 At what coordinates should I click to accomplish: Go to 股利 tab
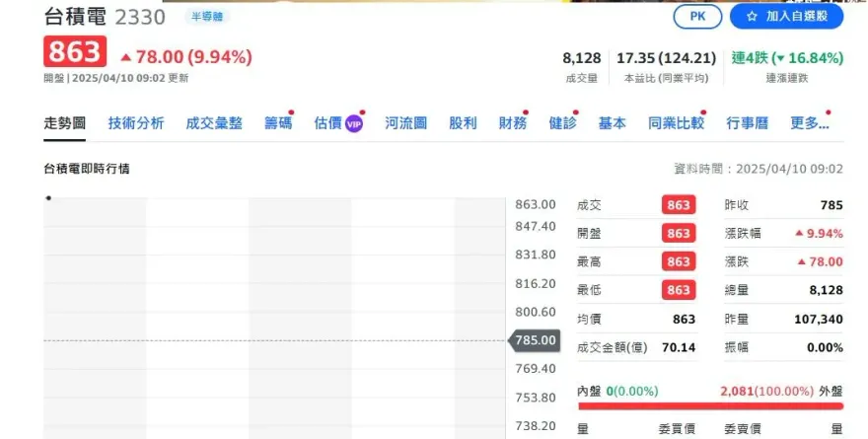(463, 123)
